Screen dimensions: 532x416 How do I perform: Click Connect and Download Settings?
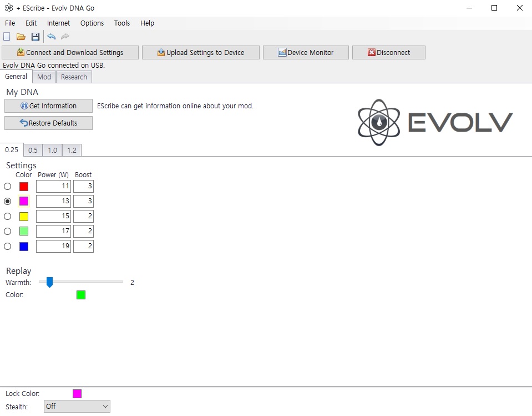[x=70, y=53]
